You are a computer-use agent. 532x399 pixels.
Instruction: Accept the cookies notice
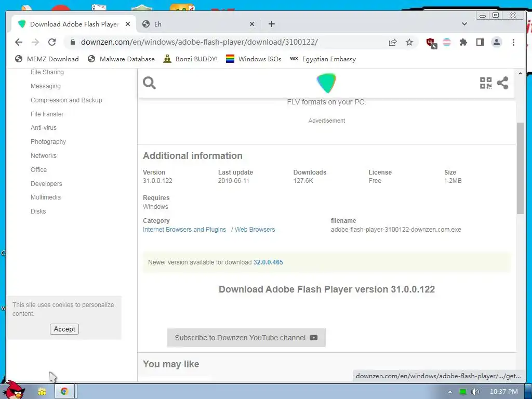click(64, 329)
